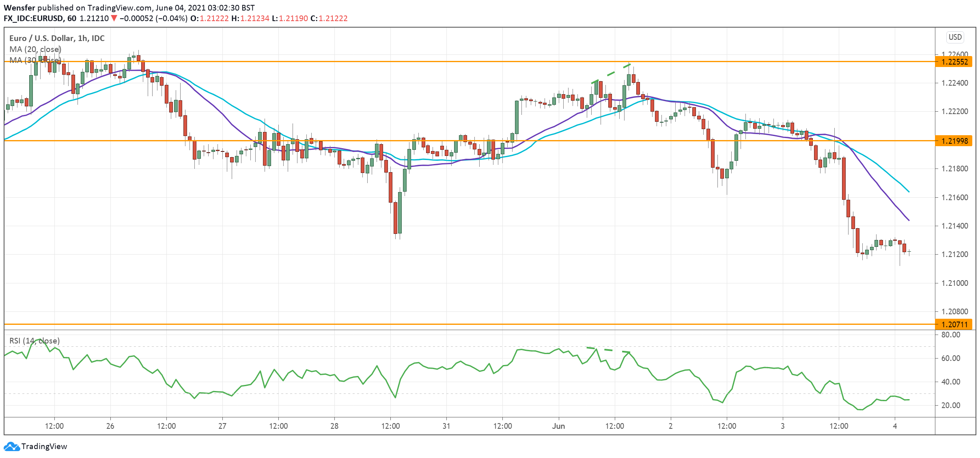Screen dimensions: 980x458
Task: Click the 80.00 label on the RSI scale
Action: 951,335
